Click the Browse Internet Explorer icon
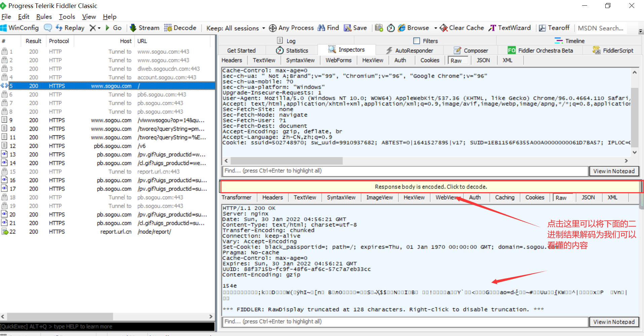 [402, 28]
